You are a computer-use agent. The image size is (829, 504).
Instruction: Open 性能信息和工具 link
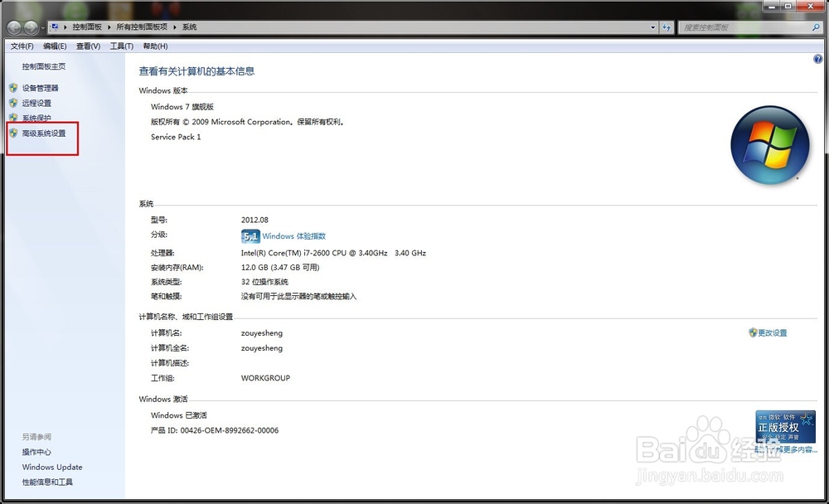tap(47, 482)
